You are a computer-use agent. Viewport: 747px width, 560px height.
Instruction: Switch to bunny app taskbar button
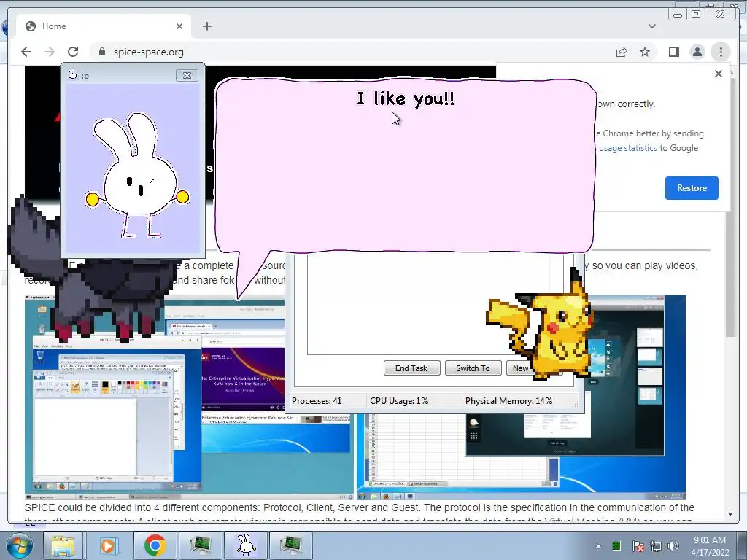point(246,545)
